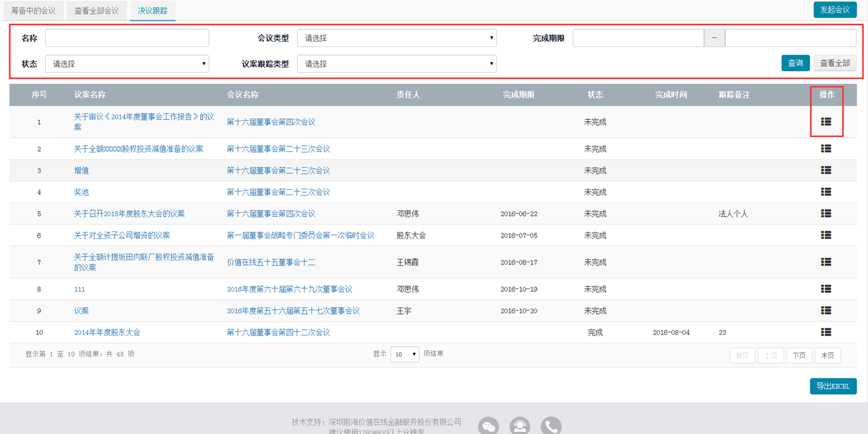The image size is (868, 434).
Task: Open operations icon for row 9 王宇
Action: click(x=826, y=310)
